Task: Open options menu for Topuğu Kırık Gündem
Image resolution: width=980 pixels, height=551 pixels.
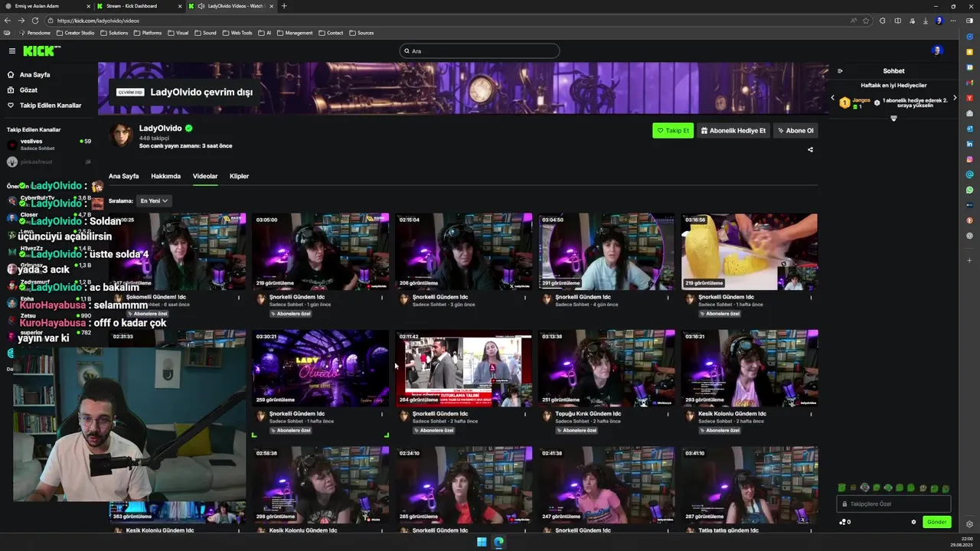Action: point(668,414)
